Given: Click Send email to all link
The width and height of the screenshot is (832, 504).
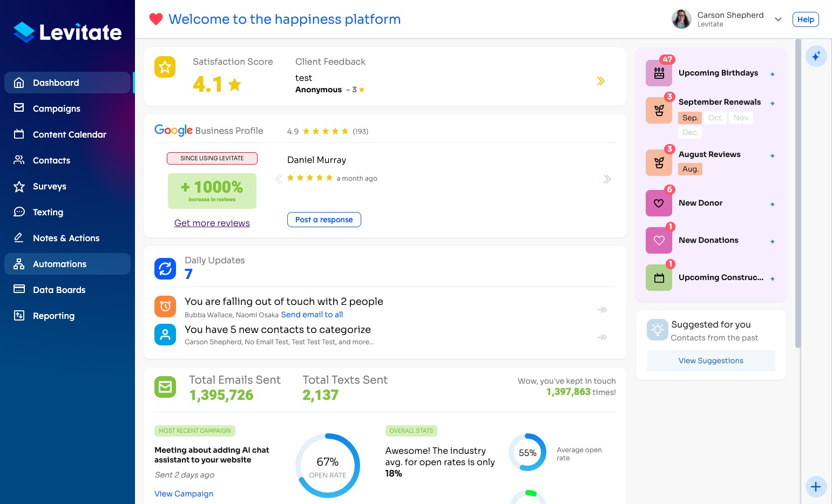Looking at the screenshot, I should 312,315.
